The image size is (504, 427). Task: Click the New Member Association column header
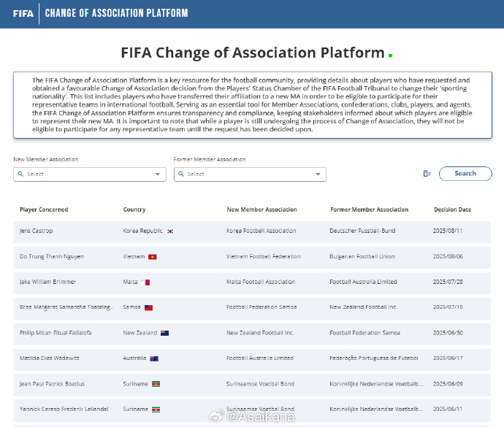tap(261, 209)
